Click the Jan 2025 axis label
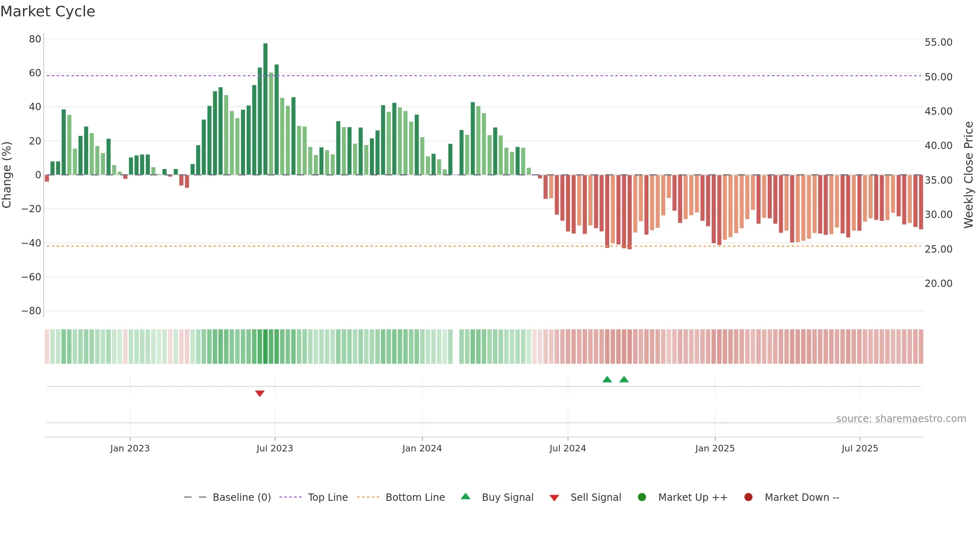Screen dimensions: 980x551 [x=715, y=448]
